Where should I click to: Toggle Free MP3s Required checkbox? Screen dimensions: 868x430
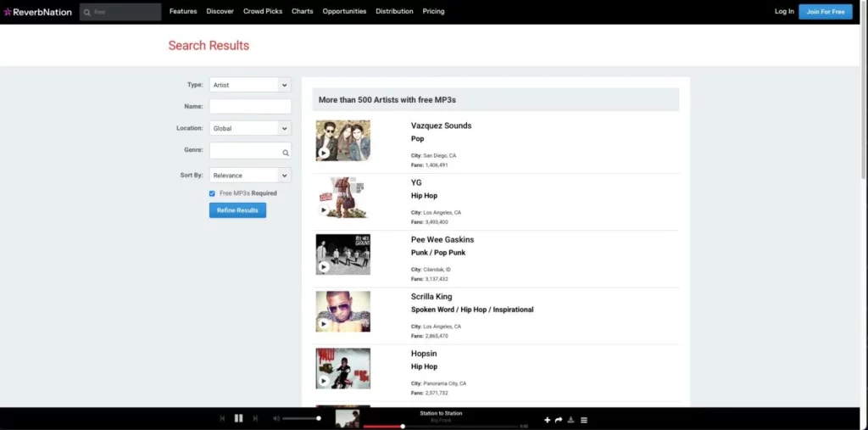tap(212, 193)
